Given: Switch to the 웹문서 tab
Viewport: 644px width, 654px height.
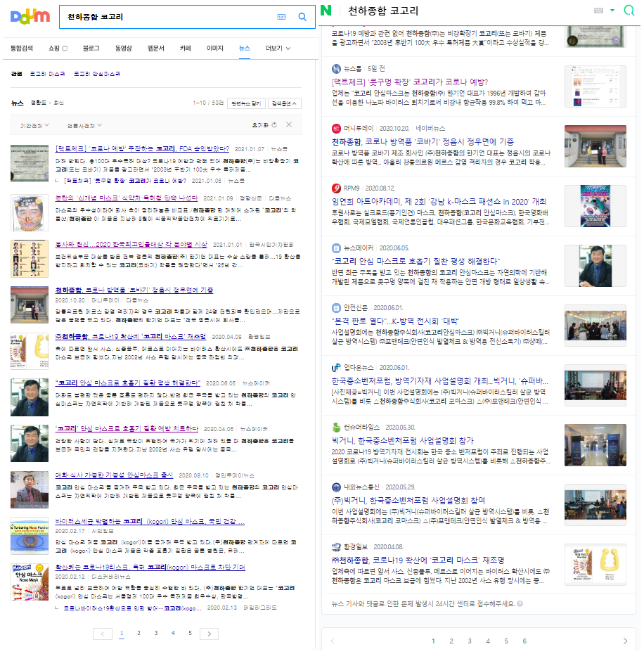Looking at the screenshot, I should click(155, 49).
